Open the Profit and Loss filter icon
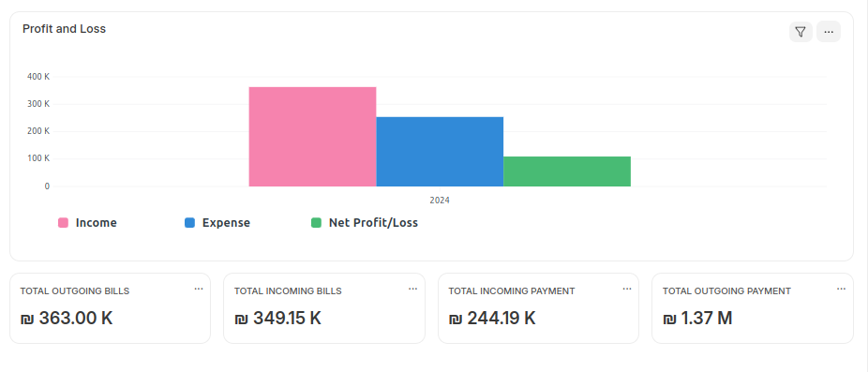This screenshot has height=372, width=868. point(801,32)
